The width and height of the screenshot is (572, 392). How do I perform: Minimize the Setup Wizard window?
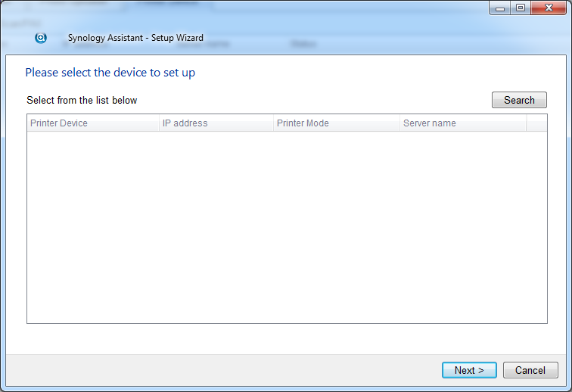pyautogui.click(x=500, y=8)
